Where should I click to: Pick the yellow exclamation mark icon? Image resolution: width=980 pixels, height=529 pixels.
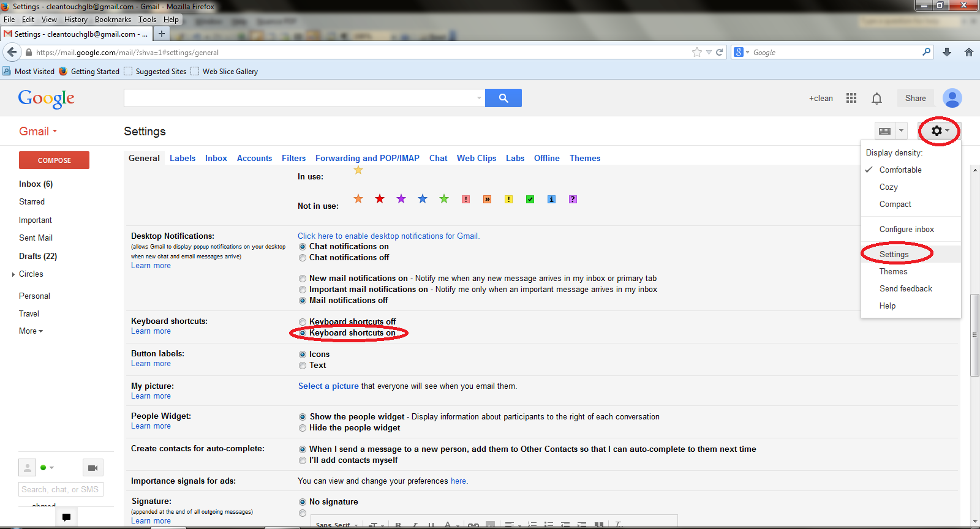pos(508,200)
